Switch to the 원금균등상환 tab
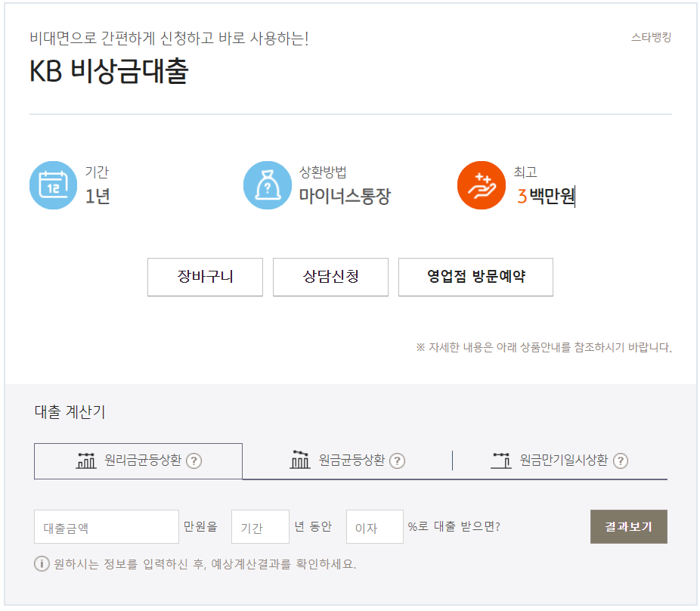Image resolution: width=700 pixels, height=611 pixels. [x=347, y=461]
